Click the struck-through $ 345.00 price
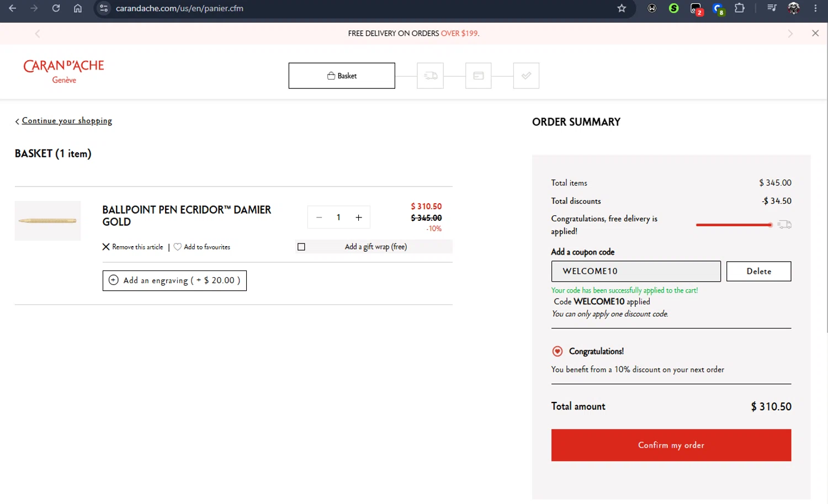This screenshot has height=504, width=828. [x=426, y=218]
